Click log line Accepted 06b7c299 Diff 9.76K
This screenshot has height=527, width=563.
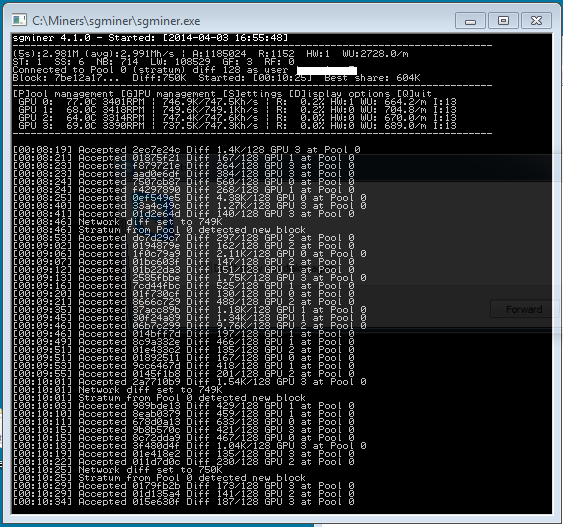point(189,326)
